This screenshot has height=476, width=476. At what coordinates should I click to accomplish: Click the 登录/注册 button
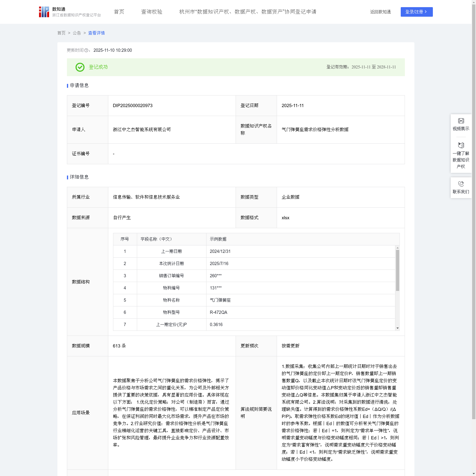click(416, 12)
